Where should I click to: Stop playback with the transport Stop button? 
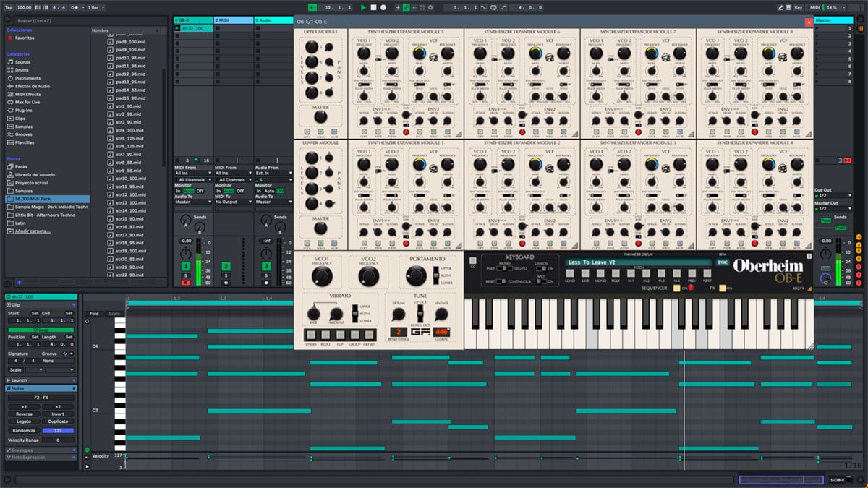click(373, 7)
